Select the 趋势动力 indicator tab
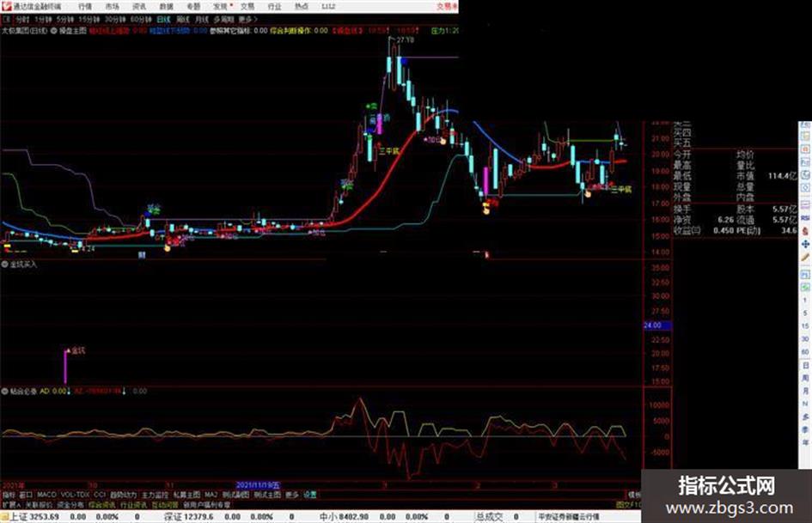812x523 pixels. (123, 495)
